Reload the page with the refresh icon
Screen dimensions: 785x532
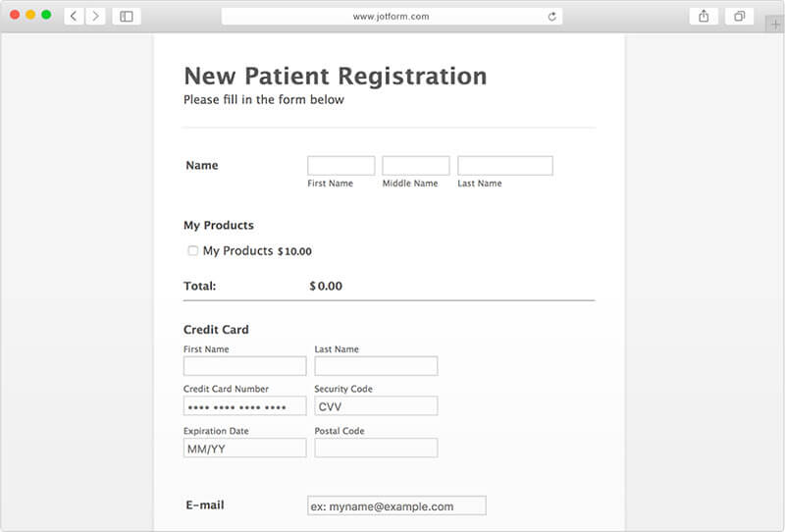coord(552,16)
